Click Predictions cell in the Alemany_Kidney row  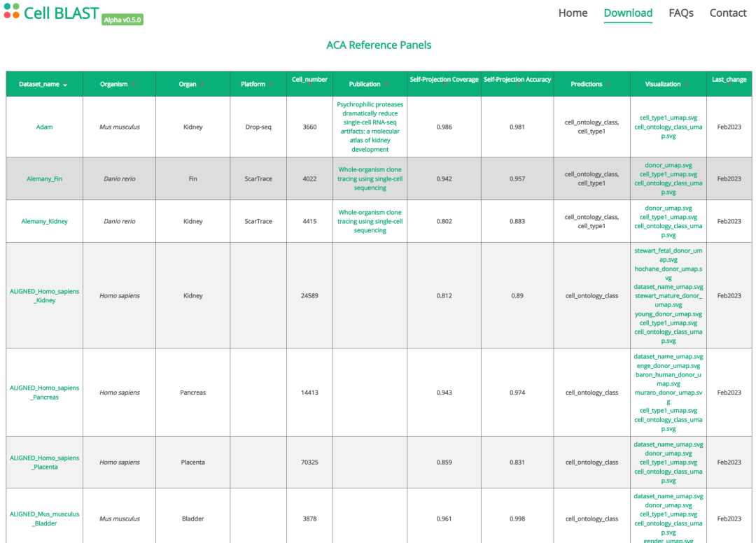591,222
